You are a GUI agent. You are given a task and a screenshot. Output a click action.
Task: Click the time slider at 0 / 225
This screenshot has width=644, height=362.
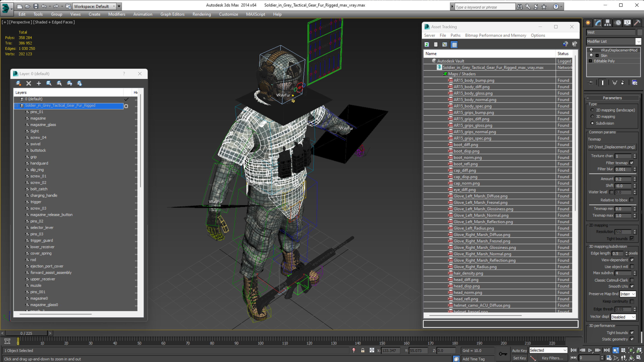pyautogui.click(x=26, y=333)
